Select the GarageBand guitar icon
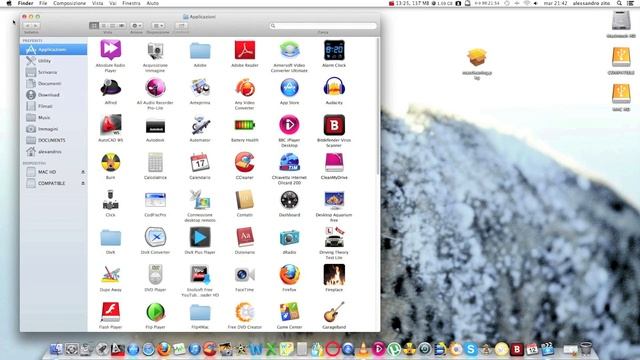The height and width of the screenshot is (360, 640). coord(334,312)
